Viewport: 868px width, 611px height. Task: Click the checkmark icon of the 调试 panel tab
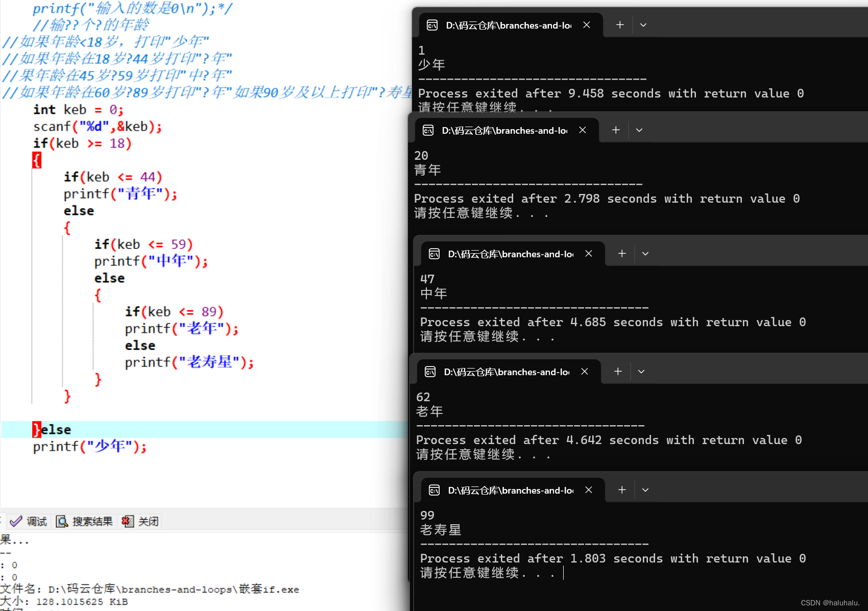pos(16,521)
